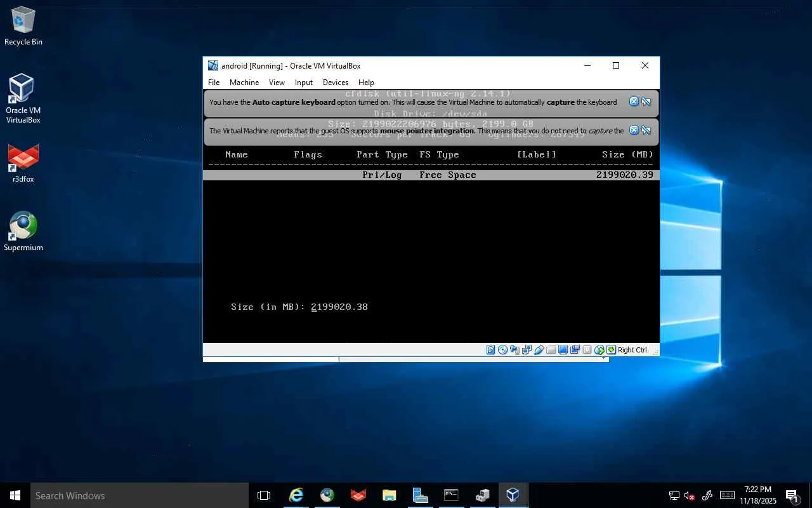Open File Explorer from the taskbar
Image resolution: width=812 pixels, height=508 pixels.
pyautogui.click(x=389, y=495)
